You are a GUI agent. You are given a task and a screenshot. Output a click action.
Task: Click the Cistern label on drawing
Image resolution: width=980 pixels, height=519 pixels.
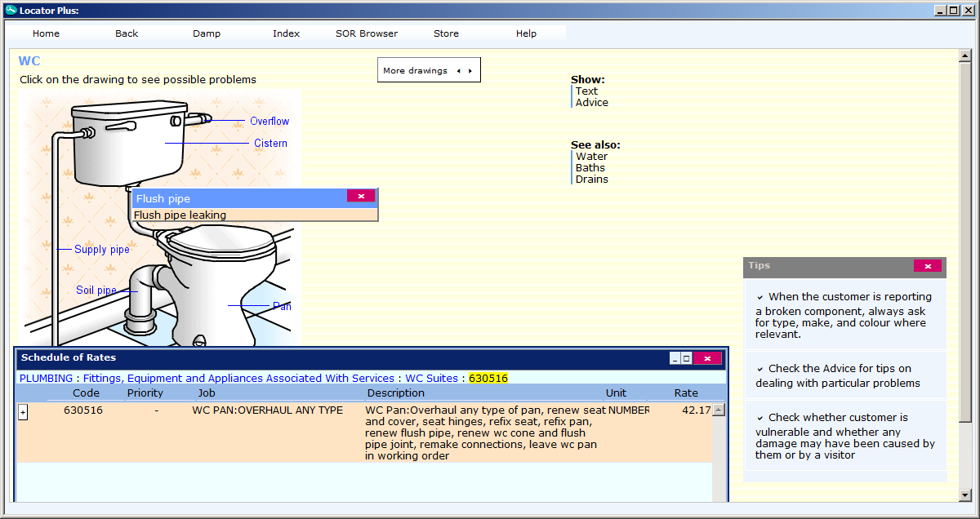[x=270, y=143]
